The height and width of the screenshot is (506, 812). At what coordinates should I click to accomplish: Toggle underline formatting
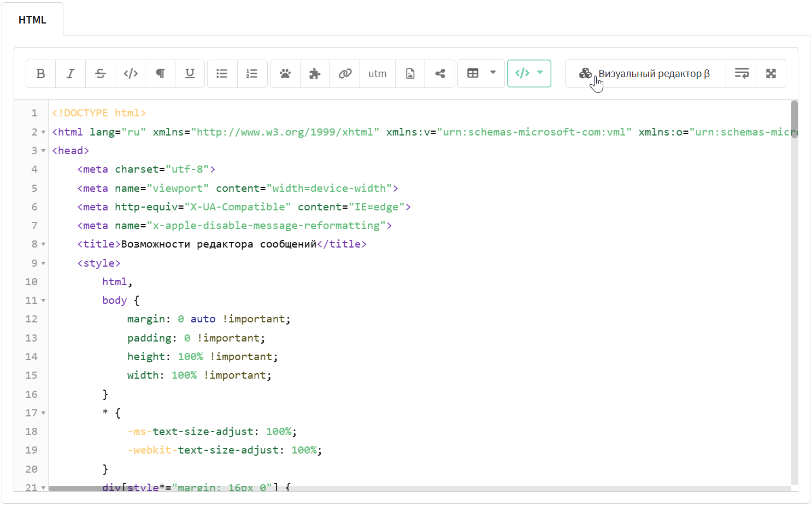pos(190,74)
